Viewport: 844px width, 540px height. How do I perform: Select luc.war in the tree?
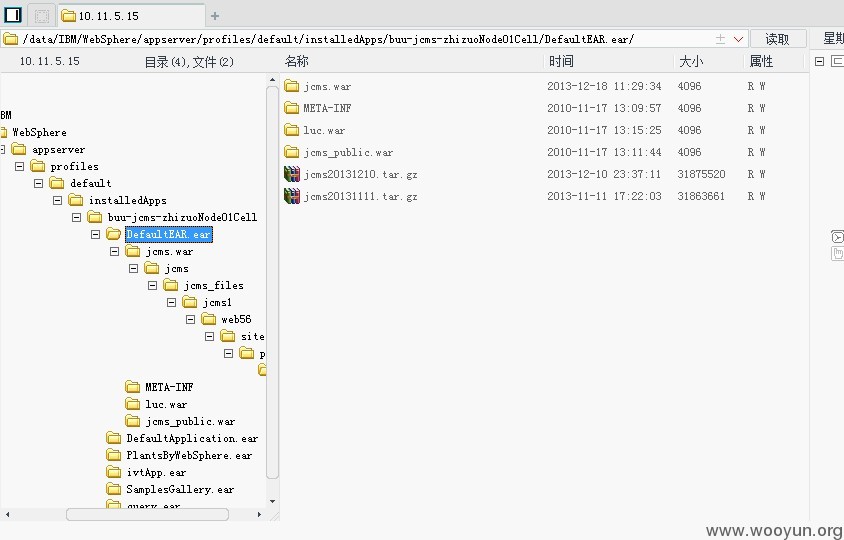click(x=166, y=404)
